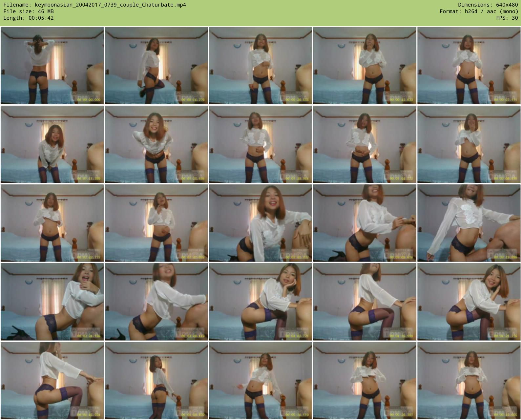
Task: Open the frame stamped 00:03:34
Action: click(52, 302)
